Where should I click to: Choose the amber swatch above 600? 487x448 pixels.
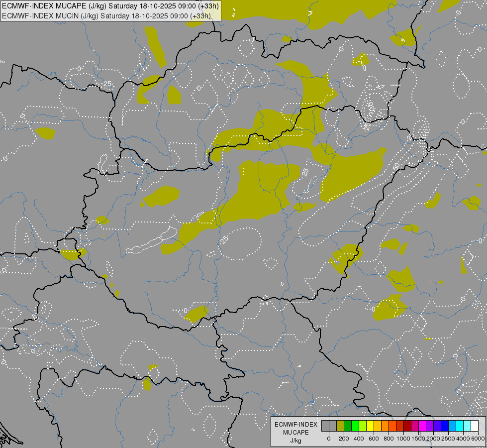tap(378, 426)
